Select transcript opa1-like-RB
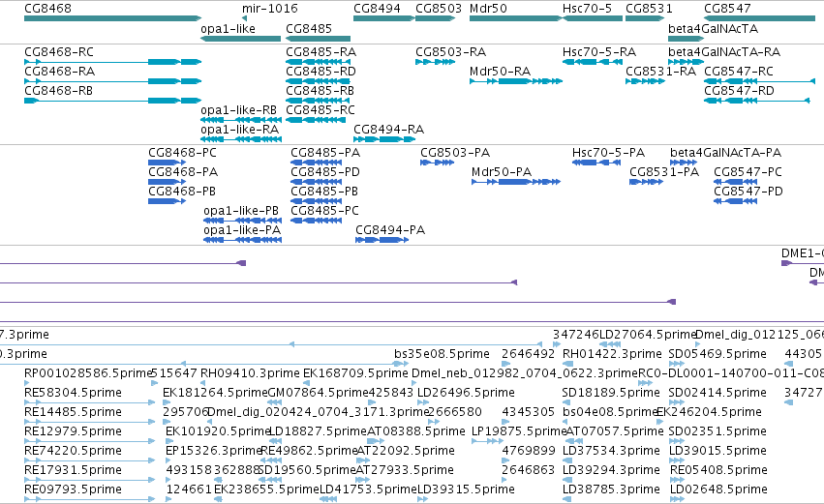 241,120
